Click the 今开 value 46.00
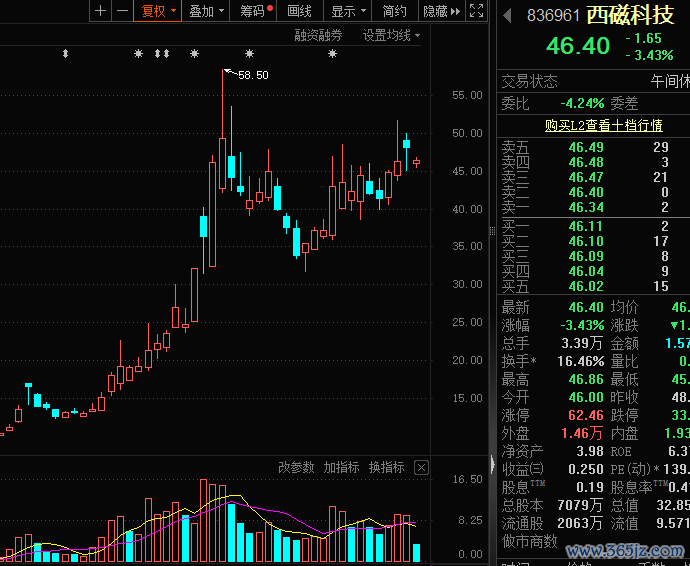 [586, 397]
